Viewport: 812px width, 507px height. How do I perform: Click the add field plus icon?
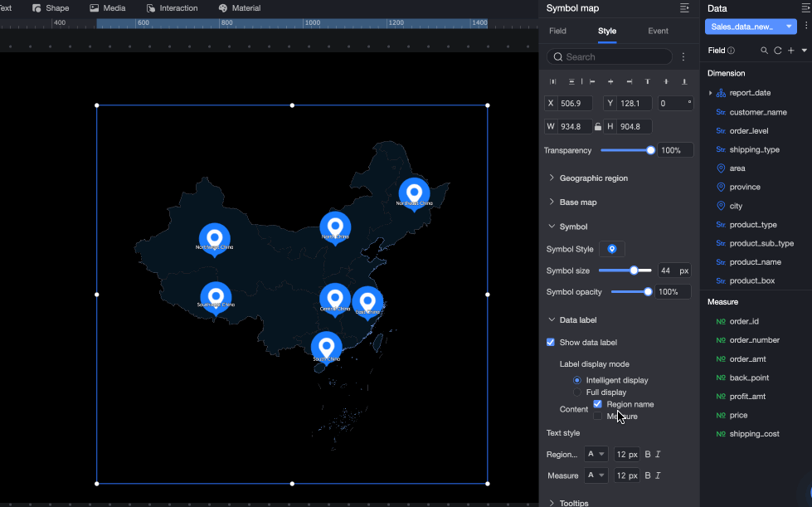point(790,51)
